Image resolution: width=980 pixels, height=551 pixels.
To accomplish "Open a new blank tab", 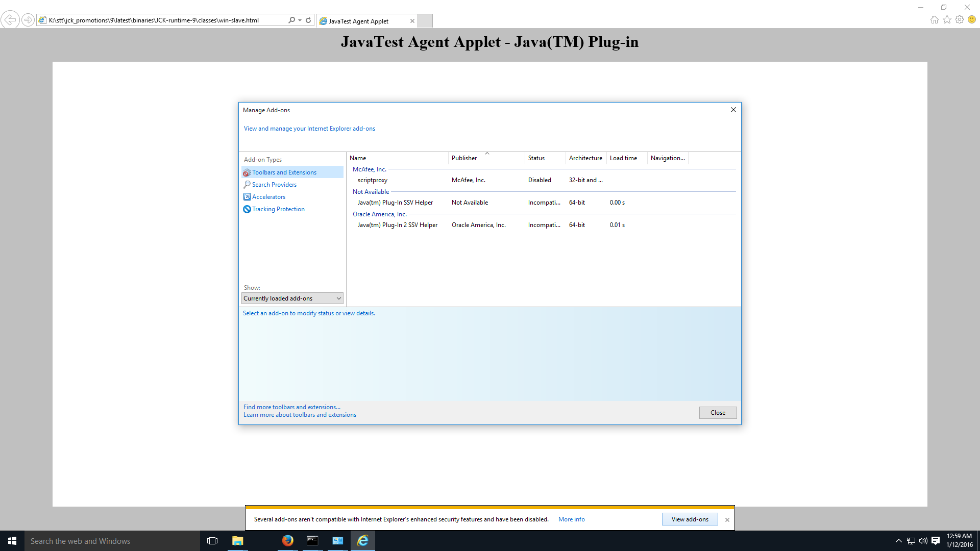I will point(425,21).
